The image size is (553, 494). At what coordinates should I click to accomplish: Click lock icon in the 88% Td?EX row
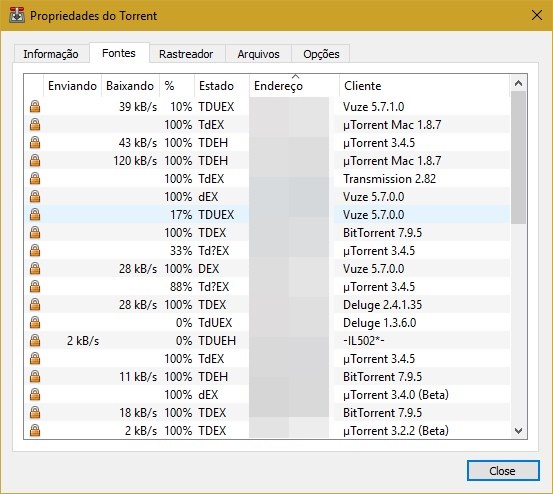tap(35, 286)
